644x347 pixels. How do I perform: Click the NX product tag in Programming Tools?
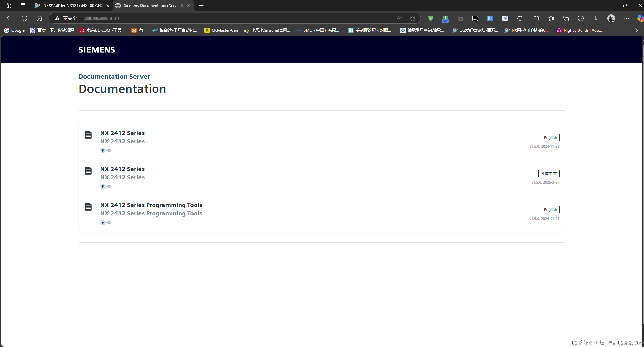pos(106,223)
